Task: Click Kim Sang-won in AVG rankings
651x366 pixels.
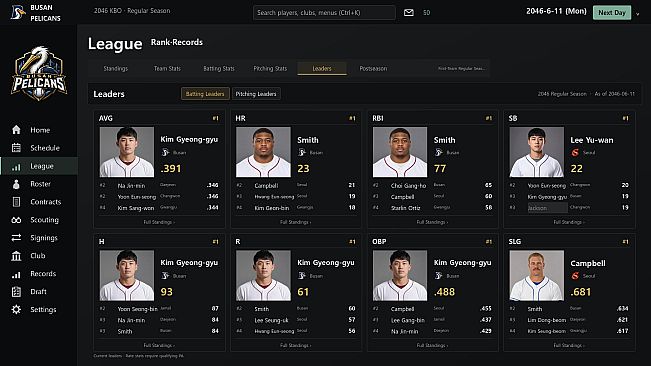Action: click(136, 208)
